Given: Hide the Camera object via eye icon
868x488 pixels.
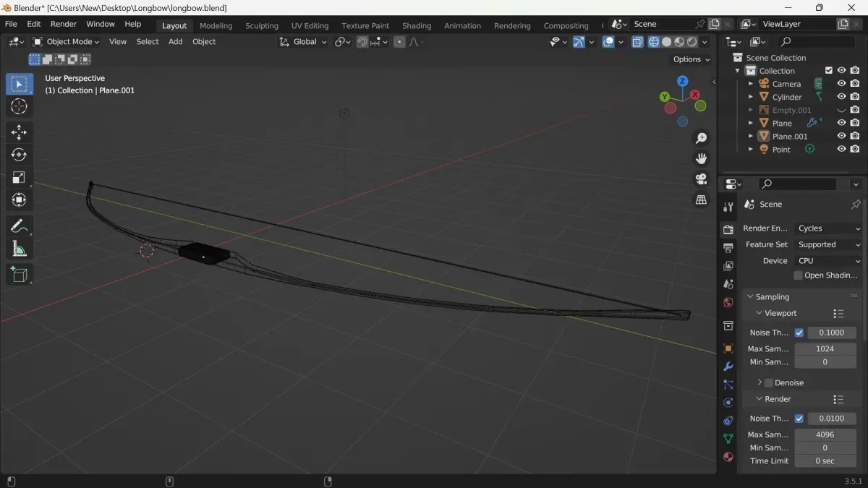Looking at the screenshot, I should (x=841, y=84).
